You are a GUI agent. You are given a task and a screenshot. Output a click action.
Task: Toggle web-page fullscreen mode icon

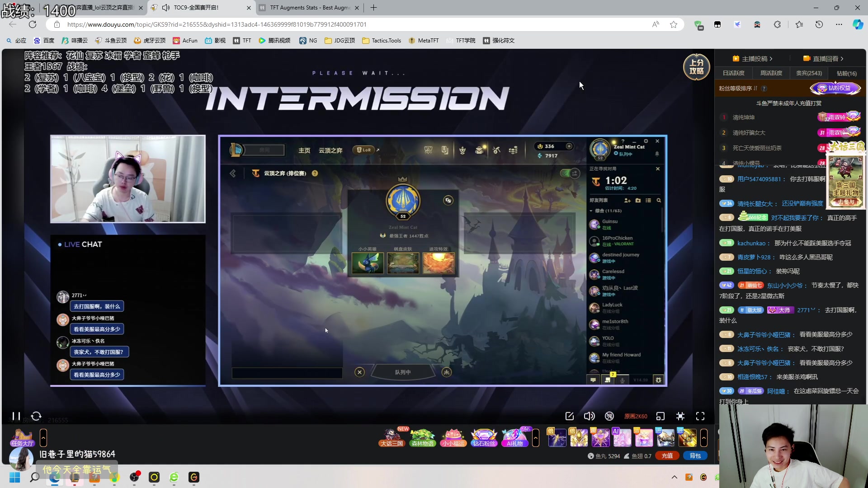680,416
